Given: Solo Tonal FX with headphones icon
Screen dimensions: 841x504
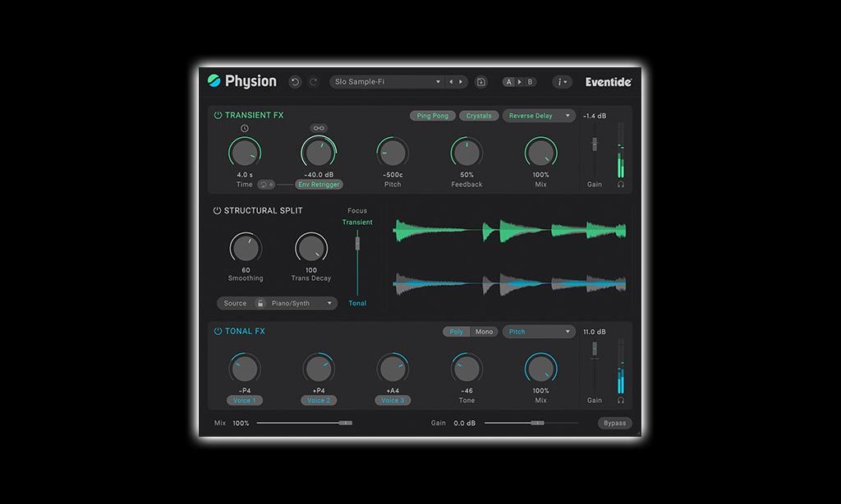Looking at the screenshot, I should [x=621, y=401].
